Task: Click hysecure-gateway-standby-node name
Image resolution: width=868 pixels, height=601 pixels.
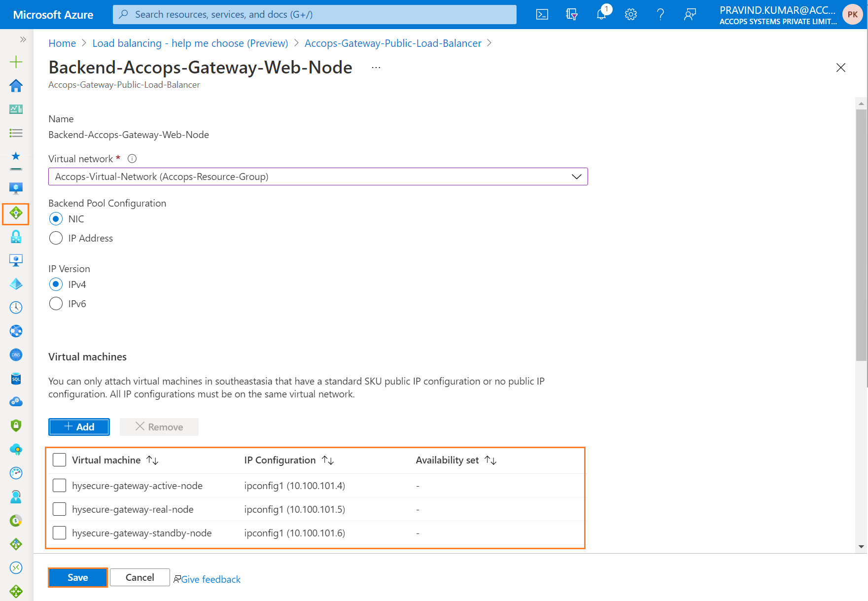Action: click(x=142, y=533)
